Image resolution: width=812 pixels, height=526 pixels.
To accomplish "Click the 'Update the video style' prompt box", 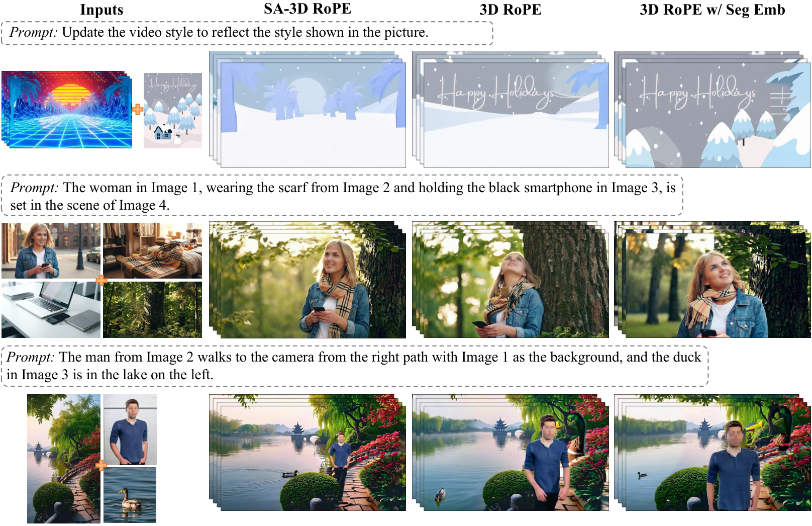I will click(x=247, y=33).
